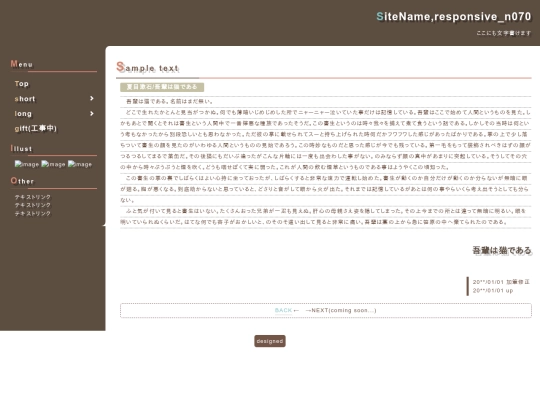Click the designed footer button

click(x=270, y=341)
